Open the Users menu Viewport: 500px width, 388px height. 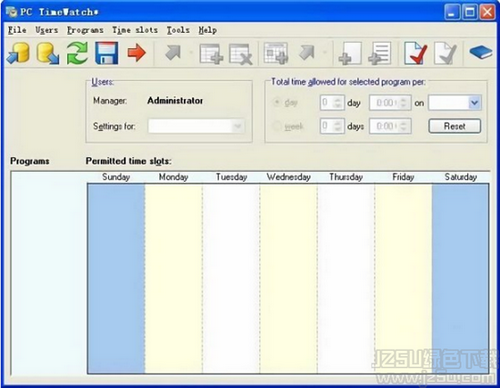click(47, 30)
